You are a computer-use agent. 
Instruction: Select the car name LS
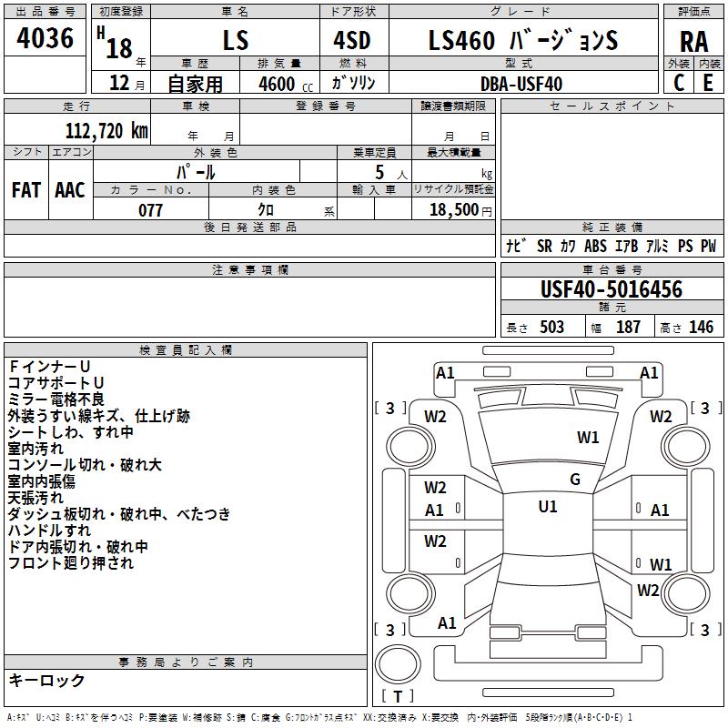(236, 40)
